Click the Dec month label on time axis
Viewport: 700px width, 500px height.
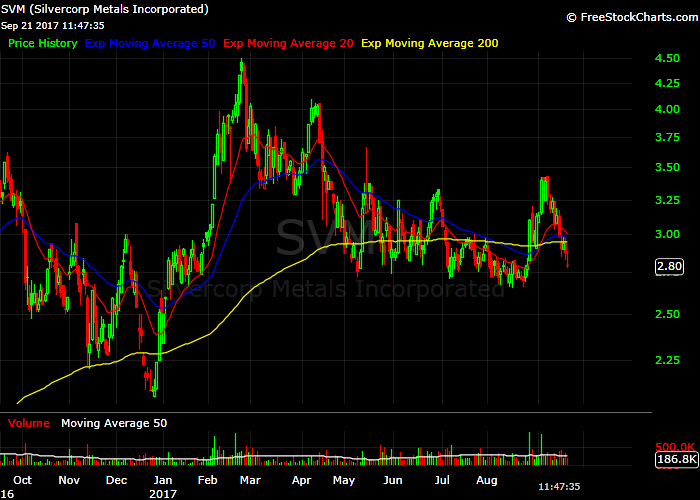(x=117, y=480)
